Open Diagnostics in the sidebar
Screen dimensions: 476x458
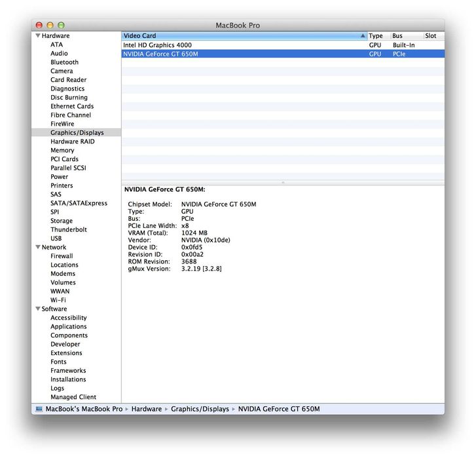(67, 88)
